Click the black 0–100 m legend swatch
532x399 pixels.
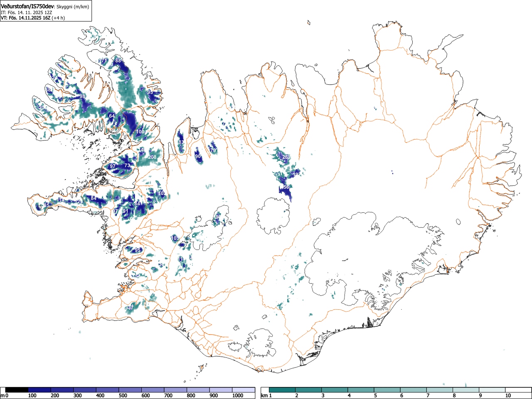(17, 390)
